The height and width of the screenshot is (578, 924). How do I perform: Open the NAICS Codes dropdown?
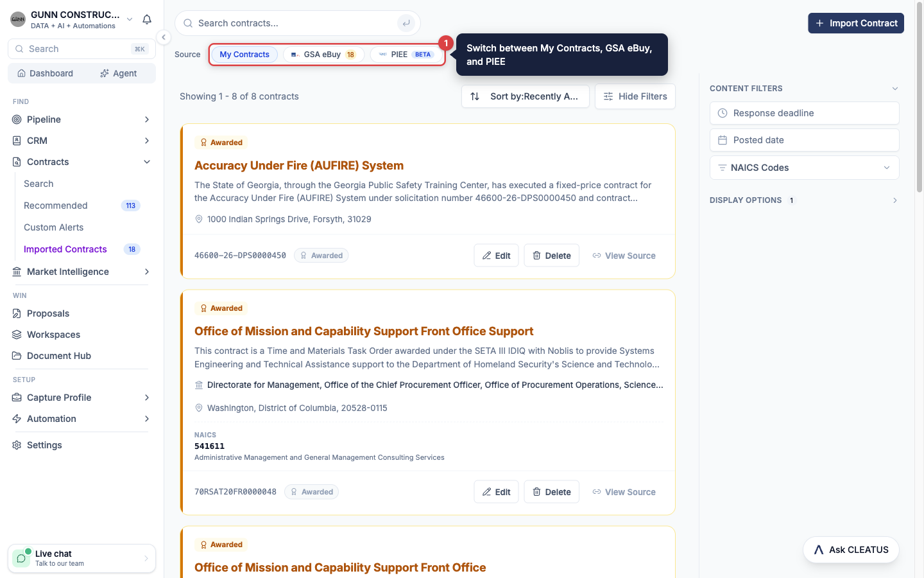[804, 168]
